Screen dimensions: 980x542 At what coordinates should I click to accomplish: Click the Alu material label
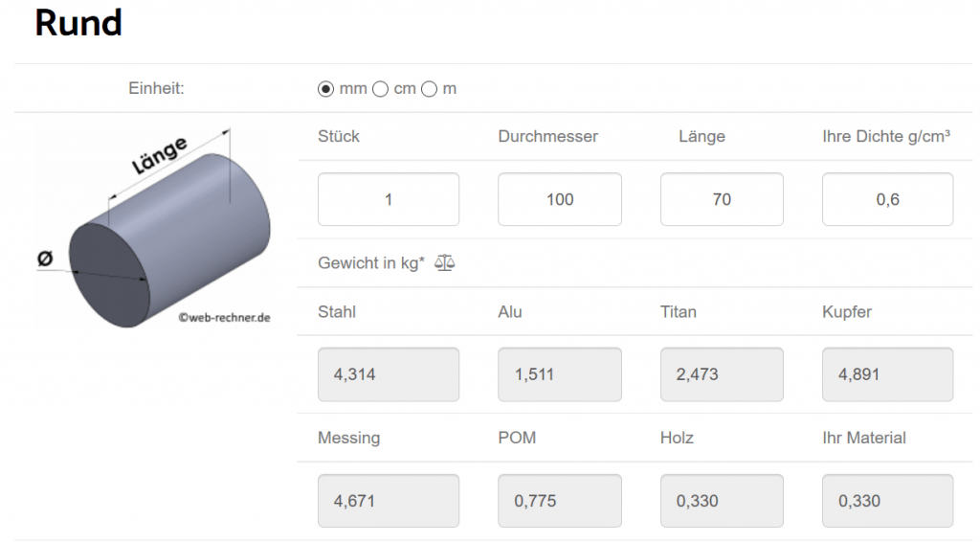tap(510, 312)
